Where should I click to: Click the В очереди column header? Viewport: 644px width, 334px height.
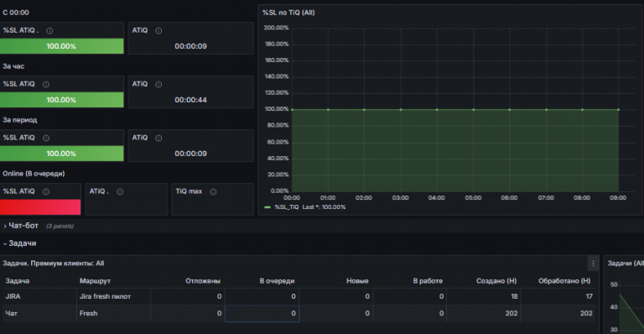point(277,281)
